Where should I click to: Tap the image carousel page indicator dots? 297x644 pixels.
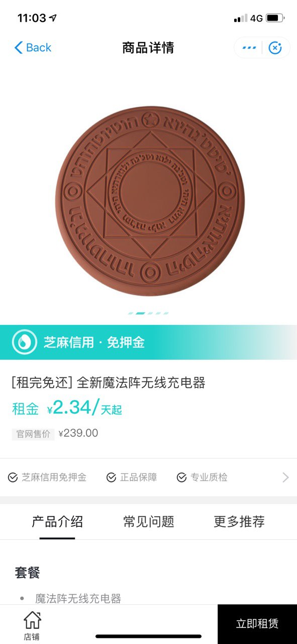click(148, 313)
